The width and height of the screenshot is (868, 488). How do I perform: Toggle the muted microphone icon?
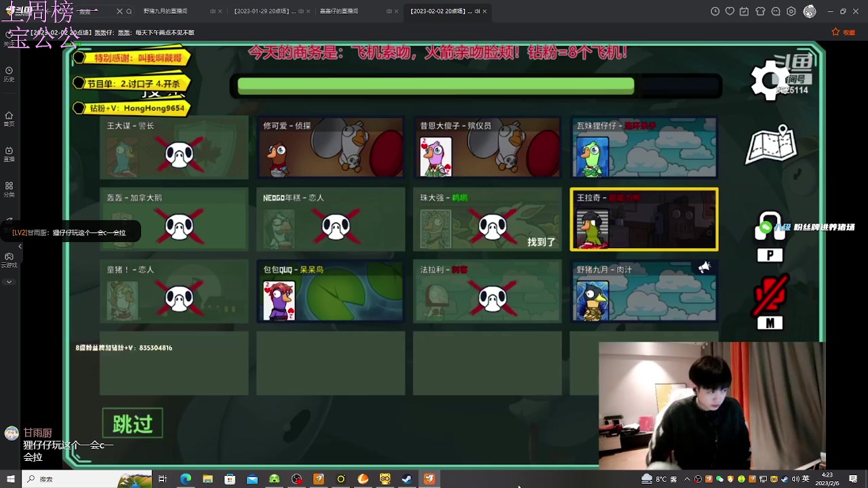coord(770,296)
